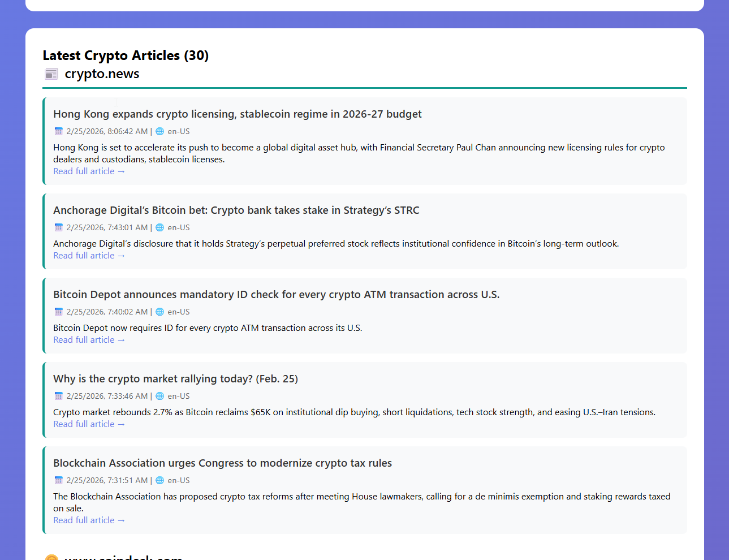Click globe icon on Hong Kong licensing article
This screenshot has height=560, width=729.
[160, 131]
